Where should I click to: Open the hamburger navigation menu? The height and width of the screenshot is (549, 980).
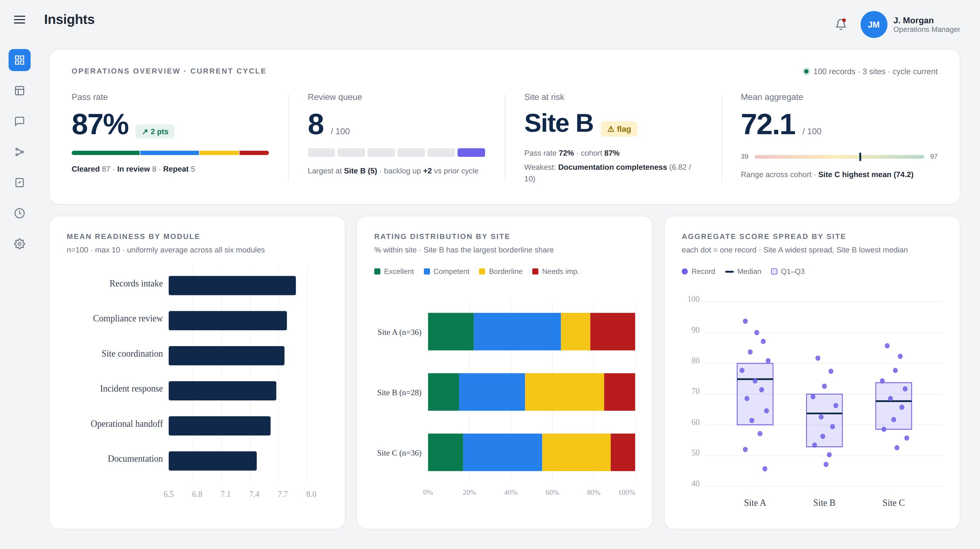19,19
